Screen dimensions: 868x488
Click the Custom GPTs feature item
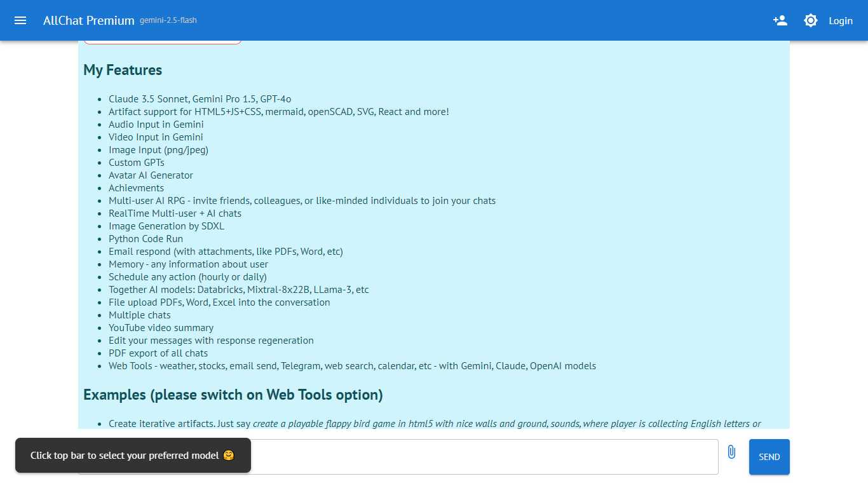tap(137, 163)
